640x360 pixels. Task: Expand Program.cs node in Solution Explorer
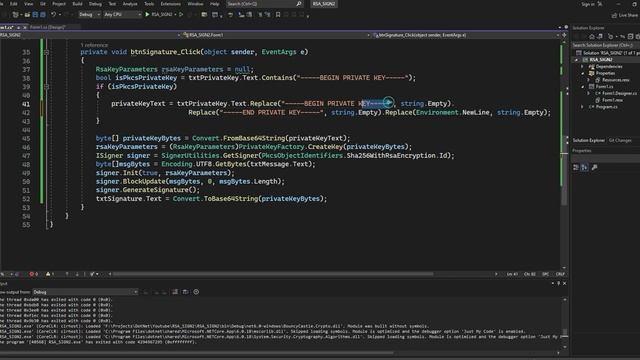click(x=582, y=107)
